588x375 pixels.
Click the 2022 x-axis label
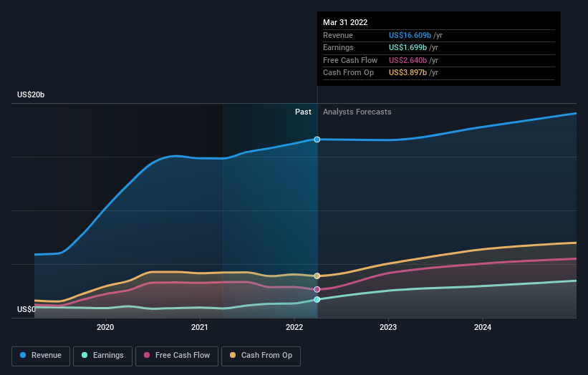coord(294,328)
